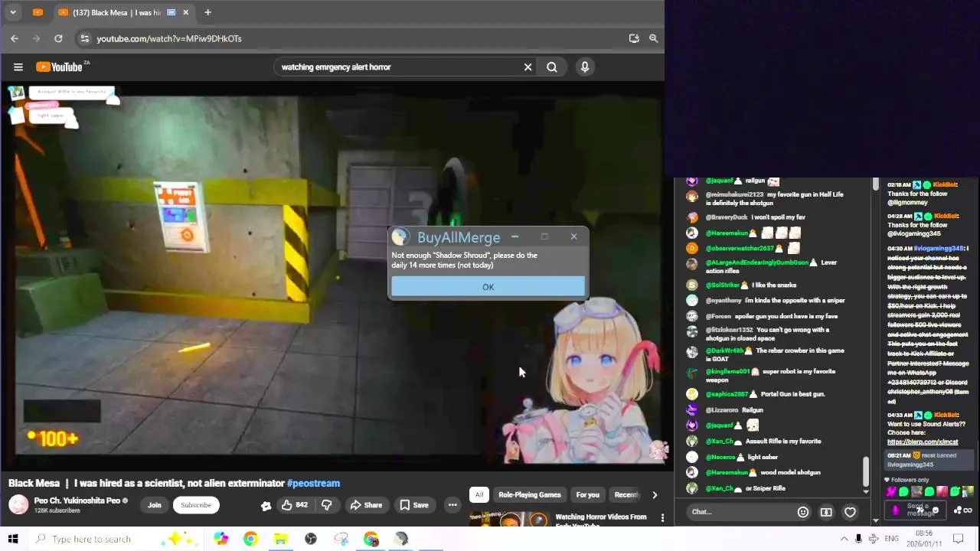
Task: Select the Role-Playing Games chip
Action: coord(530,494)
